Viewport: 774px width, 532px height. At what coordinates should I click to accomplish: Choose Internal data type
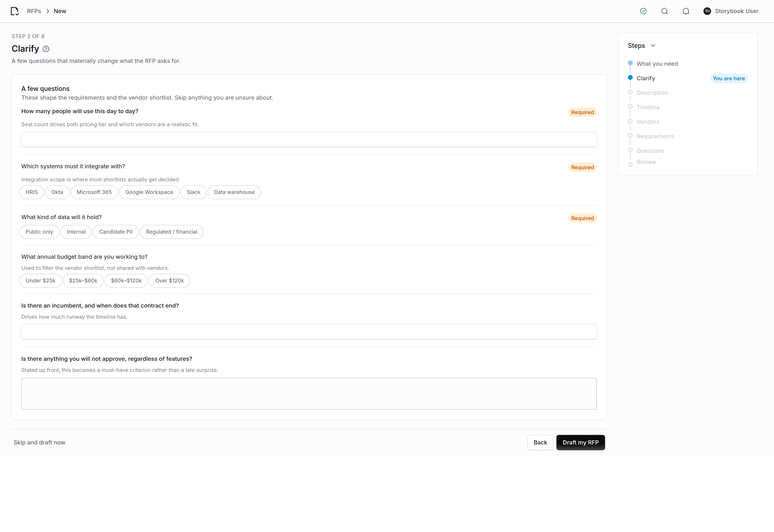pyautogui.click(x=76, y=232)
